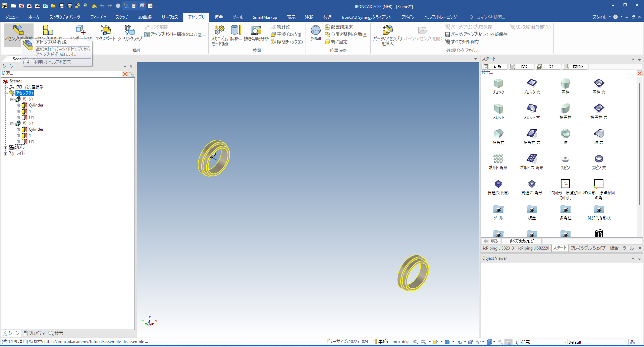Switch to the プロパティ panel tab

tap(34, 333)
